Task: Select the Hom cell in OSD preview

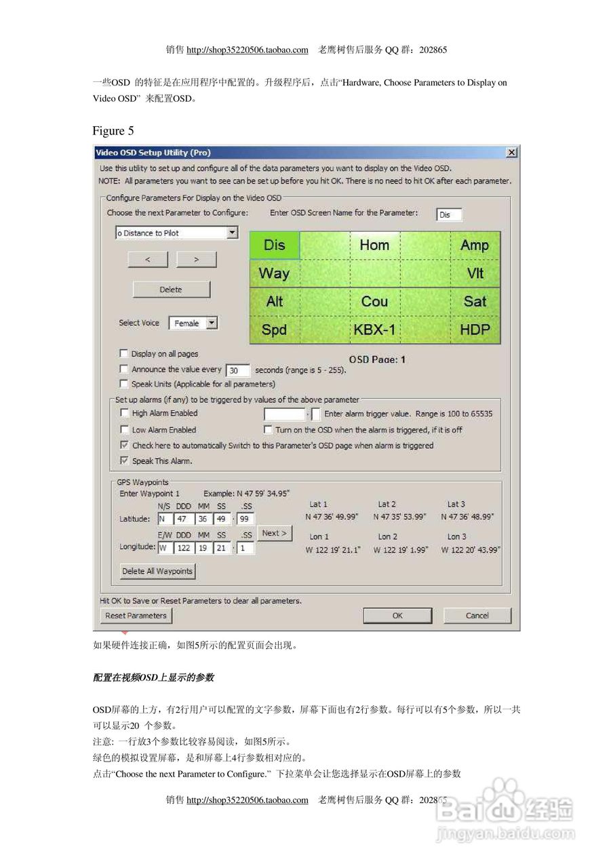Action: [375, 245]
